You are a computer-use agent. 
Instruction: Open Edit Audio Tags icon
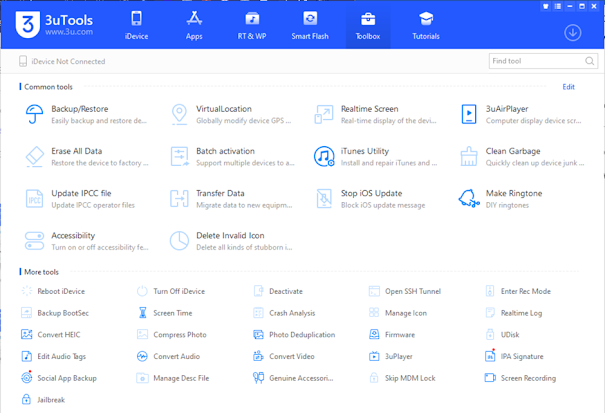(x=27, y=356)
